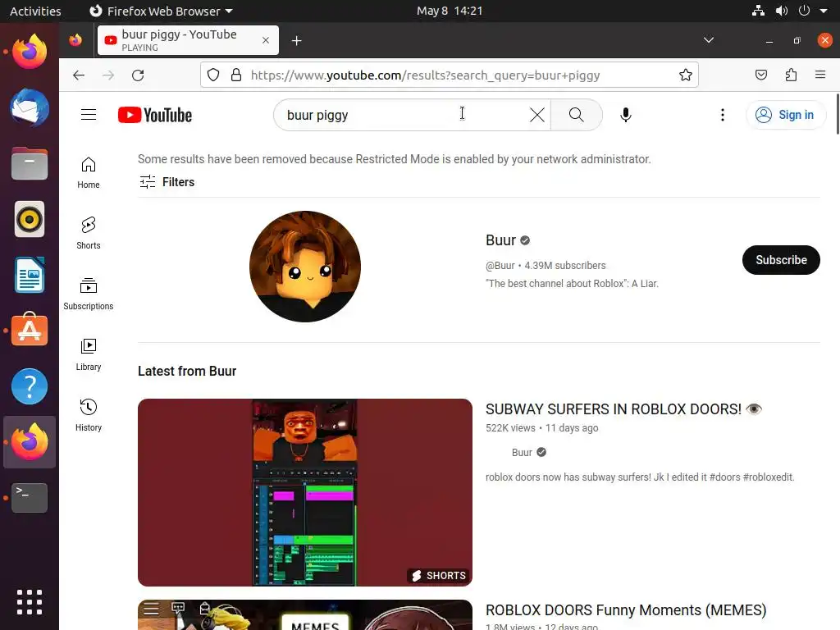Open the system menu dropdown arrow
The height and width of the screenshot is (630, 840).
[824, 11]
